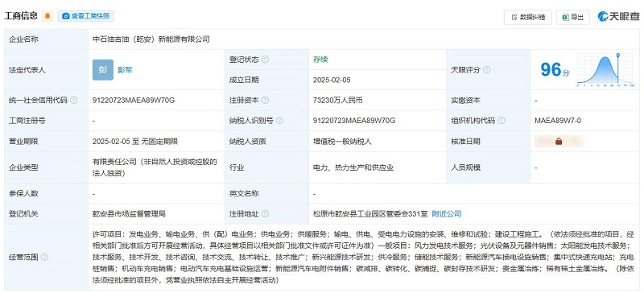Click the lock icon in 核准日期 row
Image resolution: width=644 pixels, height=293 pixels.
click(559, 142)
